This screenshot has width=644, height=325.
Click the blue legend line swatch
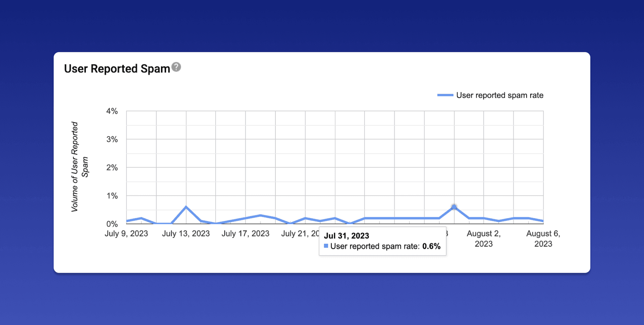[x=445, y=95]
